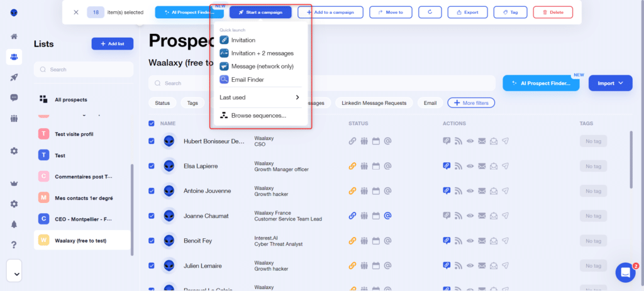This screenshot has width=644, height=291.
Task: Click Add to a campaign button
Action: tap(331, 13)
